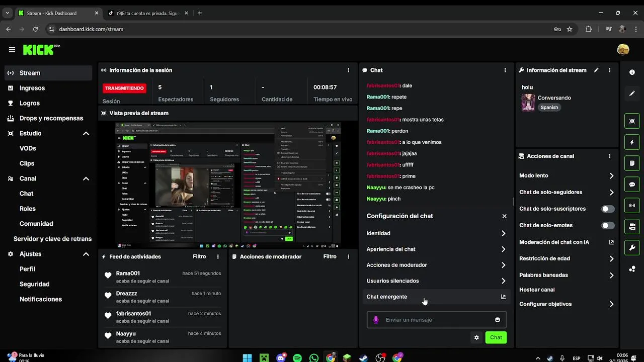Open options menu of Información del stream panel
644x362 pixels.
click(x=609, y=70)
